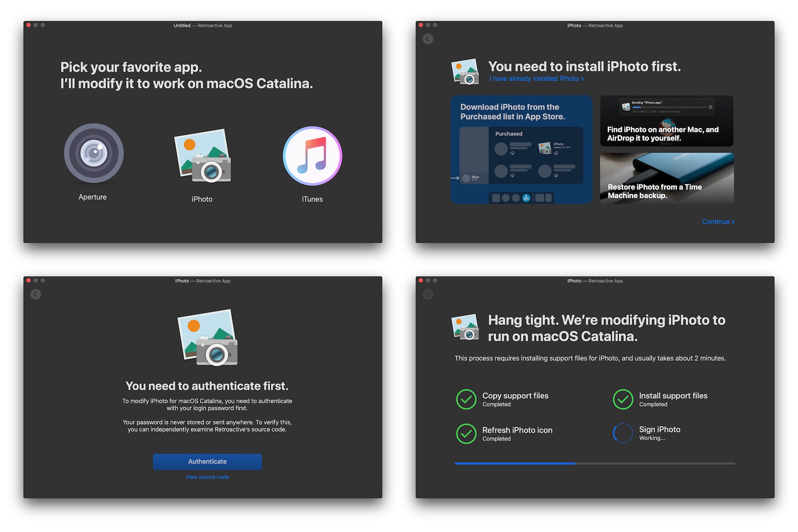Open Find iPhoto on another Mac card

coord(667,121)
